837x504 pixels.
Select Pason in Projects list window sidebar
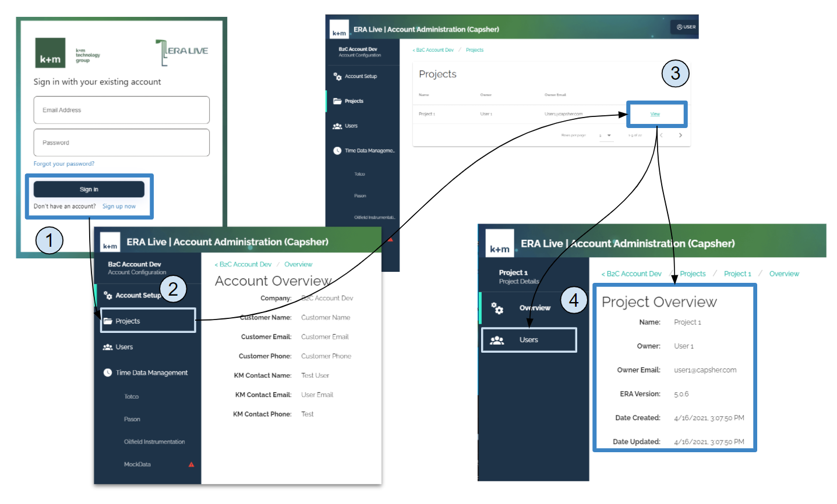[360, 196]
